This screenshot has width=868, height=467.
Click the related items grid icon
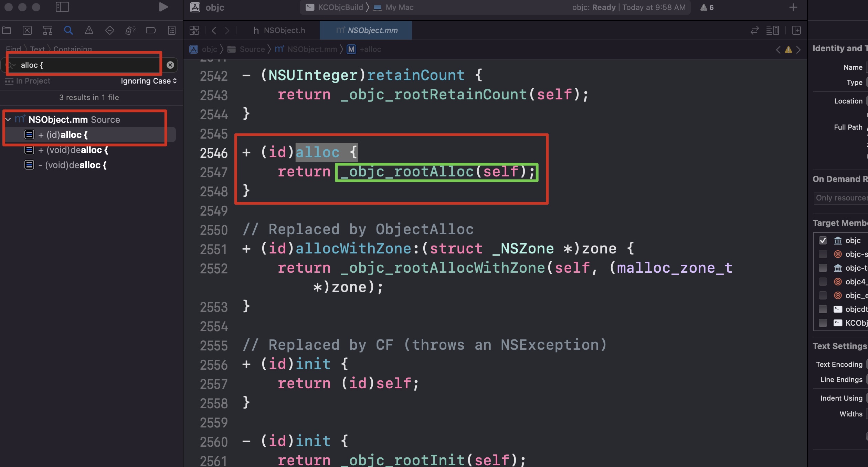[x=194, y=30]
